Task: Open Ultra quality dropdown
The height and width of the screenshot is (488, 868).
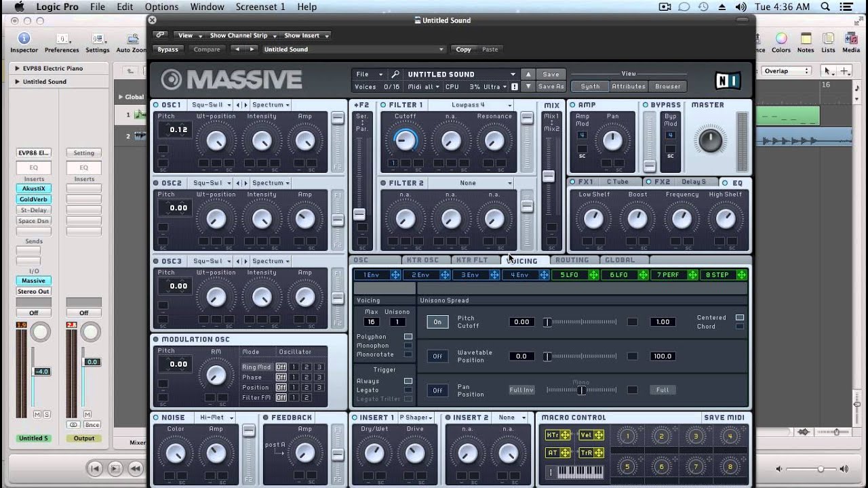Action: tap(496, 87)
